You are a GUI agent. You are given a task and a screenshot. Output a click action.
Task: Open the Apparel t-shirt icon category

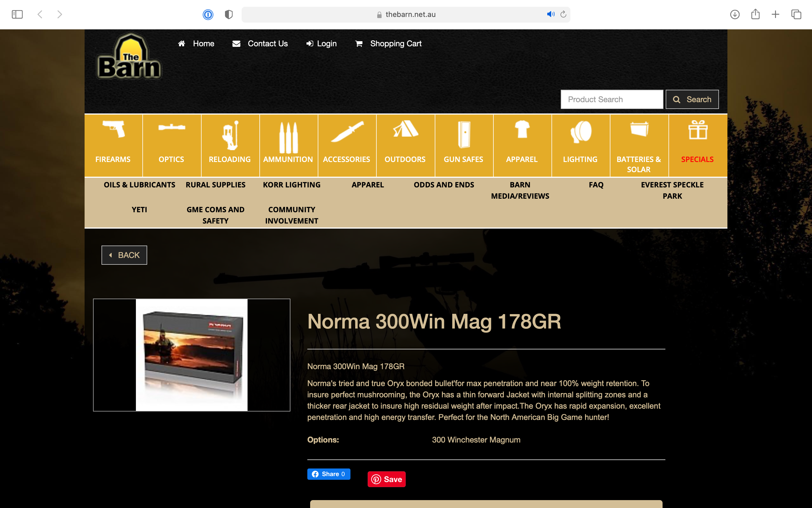522,145
